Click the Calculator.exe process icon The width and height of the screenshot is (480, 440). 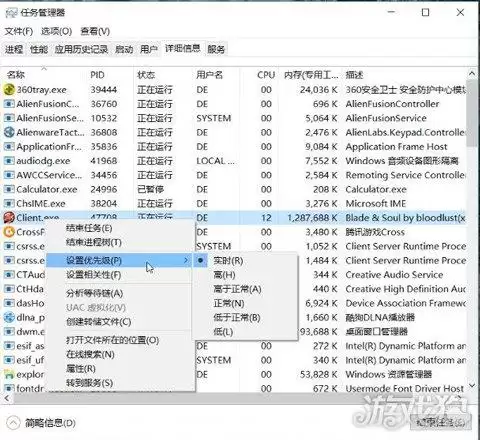click(9, 189)
